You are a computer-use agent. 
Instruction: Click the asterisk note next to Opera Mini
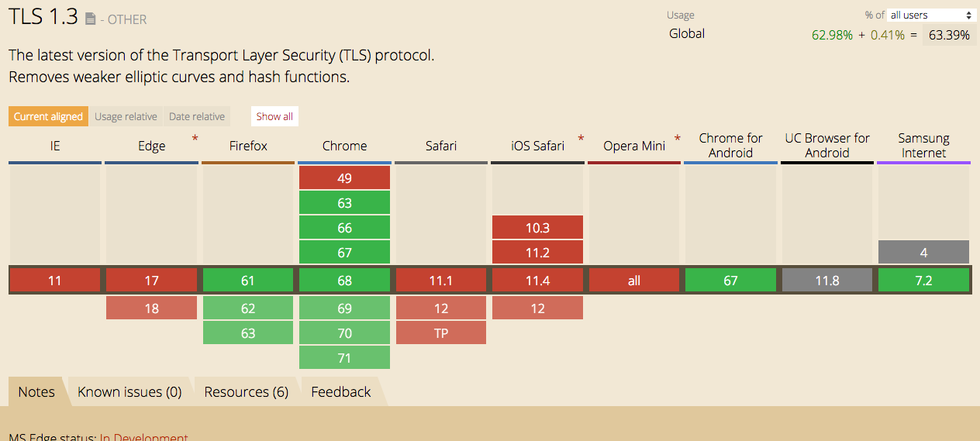tap(677, 139)
